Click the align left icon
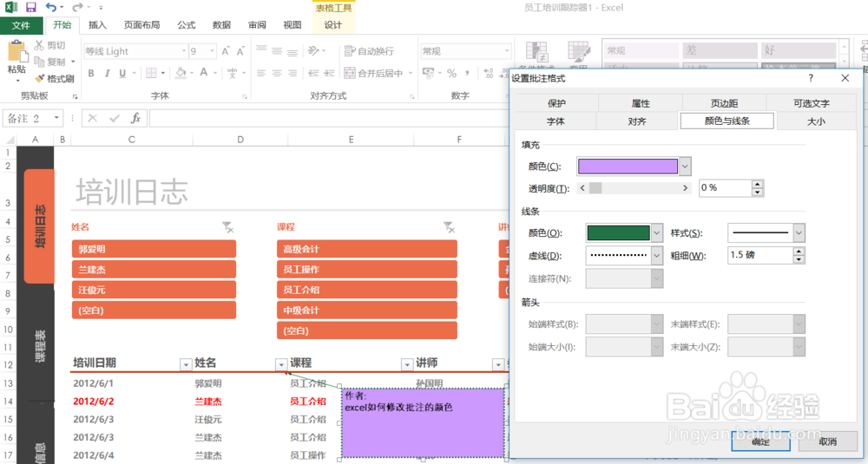Screen dimensions: 868x464 pyautogui.click(x=261, y=73)
